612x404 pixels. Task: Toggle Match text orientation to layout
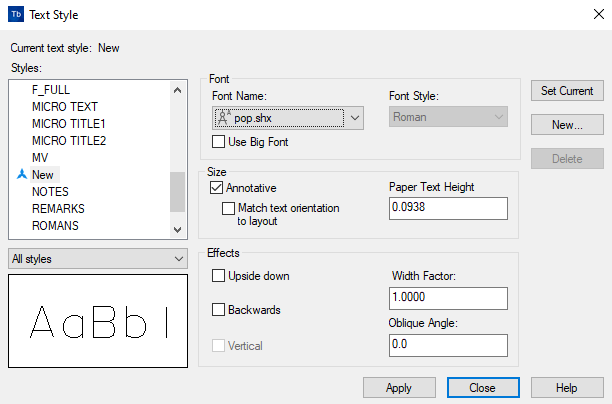point(229,208)
